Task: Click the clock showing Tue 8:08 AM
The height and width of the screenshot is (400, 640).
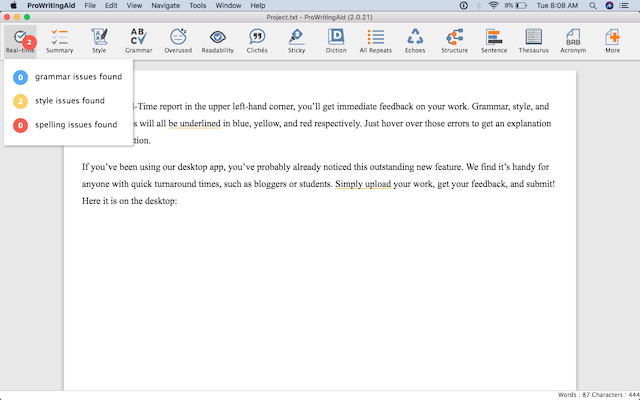Action: pos(557,5)
